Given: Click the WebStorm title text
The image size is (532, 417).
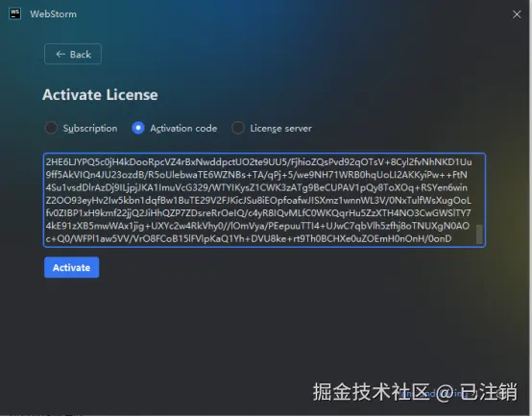Looking at the screenshot, I should pyautogui.click(x=53, y=14).
